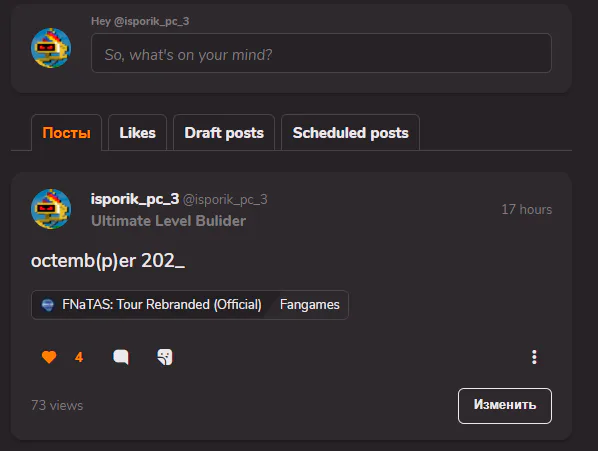
Task: Open the @isporik_pc_3 handle link
Action: pos(225,199)
